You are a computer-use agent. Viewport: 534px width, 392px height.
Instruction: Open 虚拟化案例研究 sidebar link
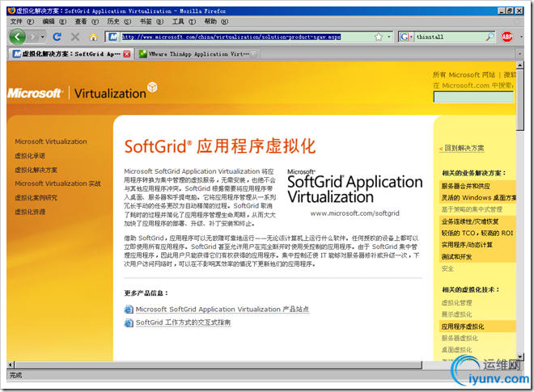(x=36, y=198)
